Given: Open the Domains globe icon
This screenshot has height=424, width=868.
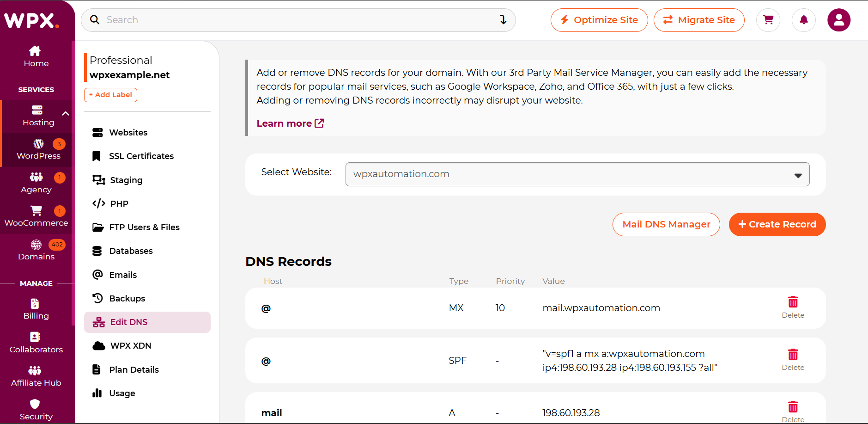Looking at the screenshot, I should tap(36, 245).
